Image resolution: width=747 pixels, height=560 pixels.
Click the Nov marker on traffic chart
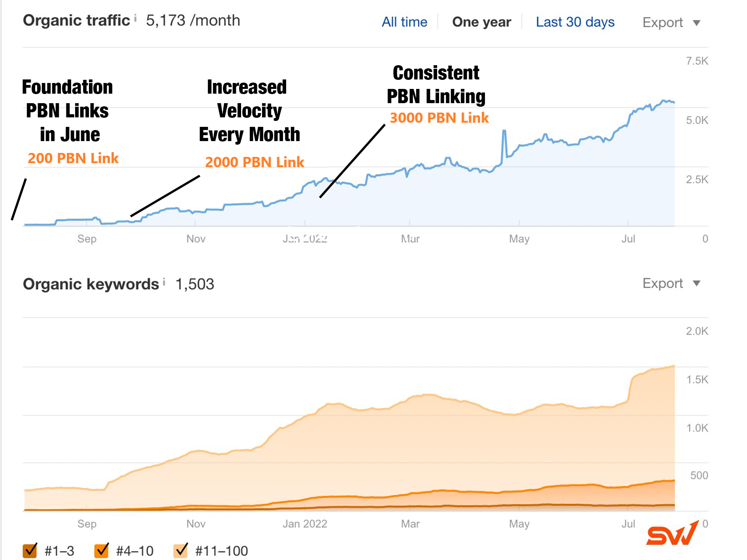(x=196, y=239)
